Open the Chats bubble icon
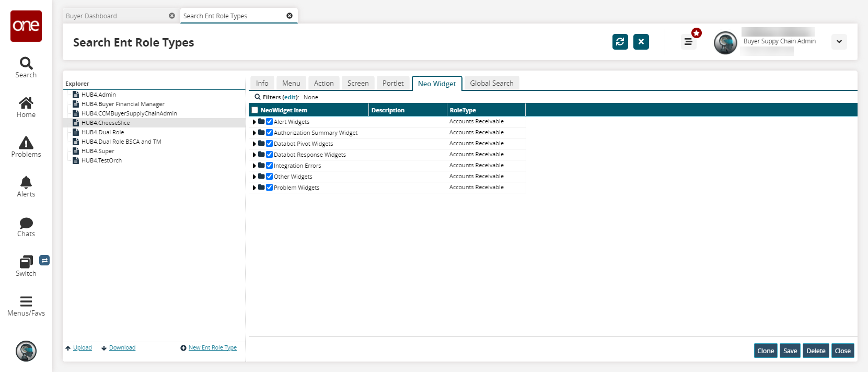This screenshot has height=372, width=868. click(26, 223)
